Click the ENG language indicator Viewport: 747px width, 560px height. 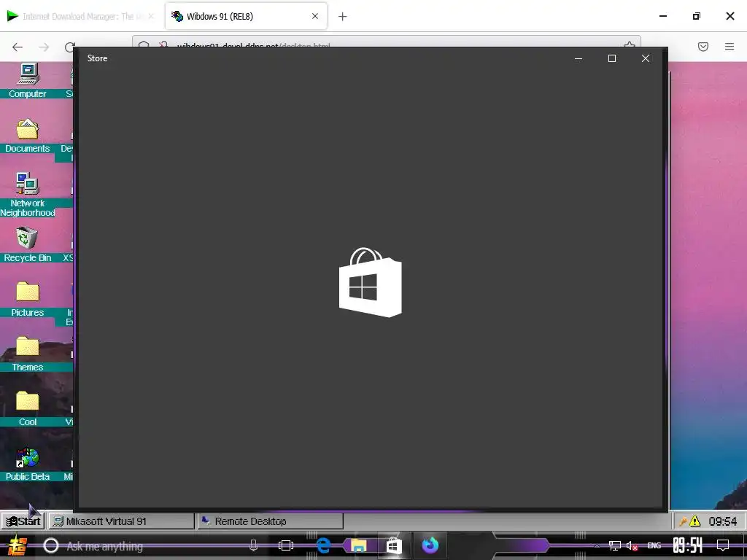[654, 545]
